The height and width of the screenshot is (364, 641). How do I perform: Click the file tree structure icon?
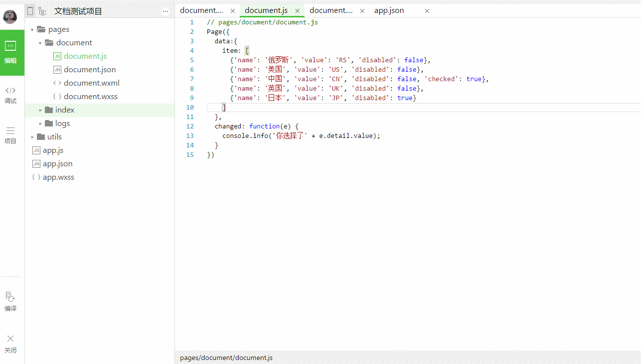pos(42,11)
